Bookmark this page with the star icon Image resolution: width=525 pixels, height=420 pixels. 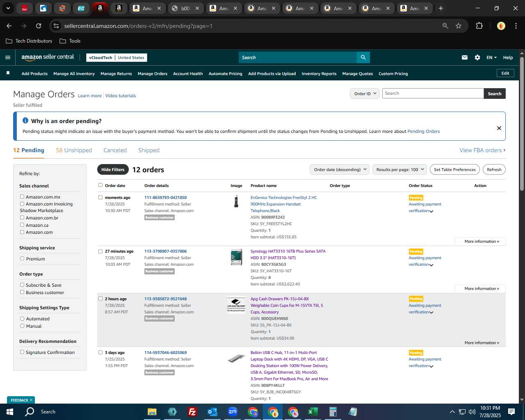[x=459, y=26]
